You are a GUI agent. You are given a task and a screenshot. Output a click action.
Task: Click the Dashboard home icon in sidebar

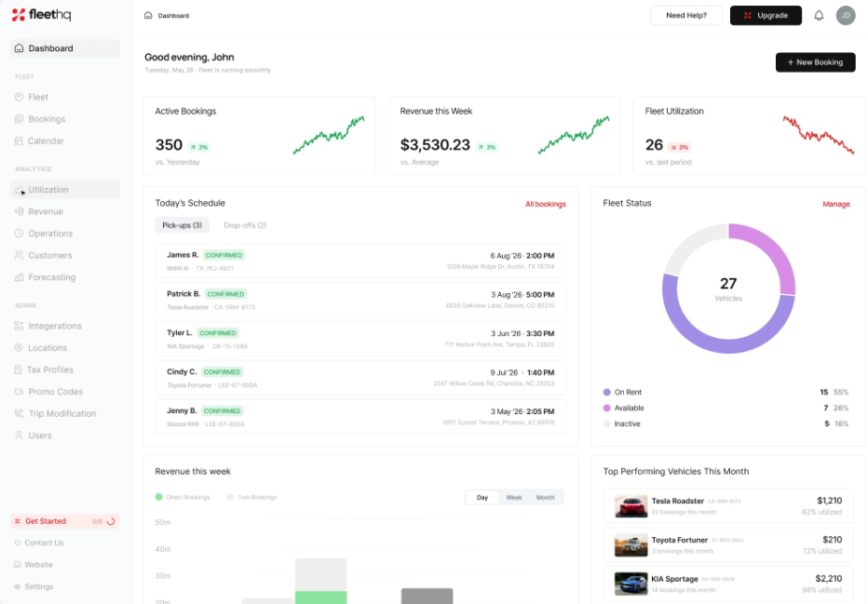click(x=19, y=48)
